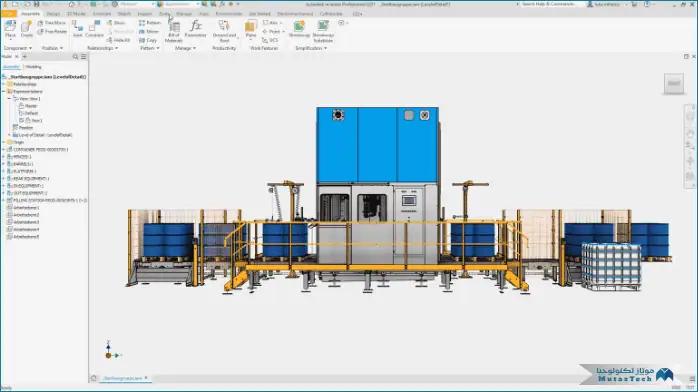698x392 pixels.
Task: Expand the Level of Detail node
Action: pos(9,135)
